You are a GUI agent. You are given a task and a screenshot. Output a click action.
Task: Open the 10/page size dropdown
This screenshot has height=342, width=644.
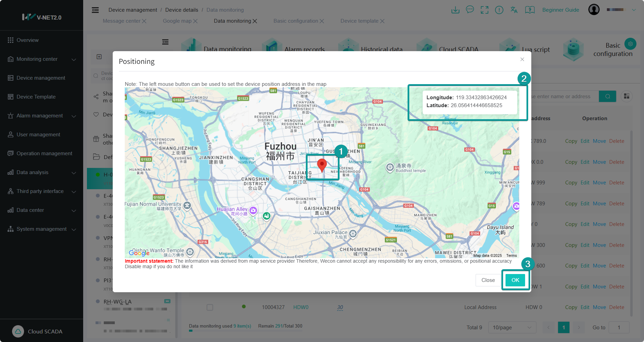(x=512, y=328)
